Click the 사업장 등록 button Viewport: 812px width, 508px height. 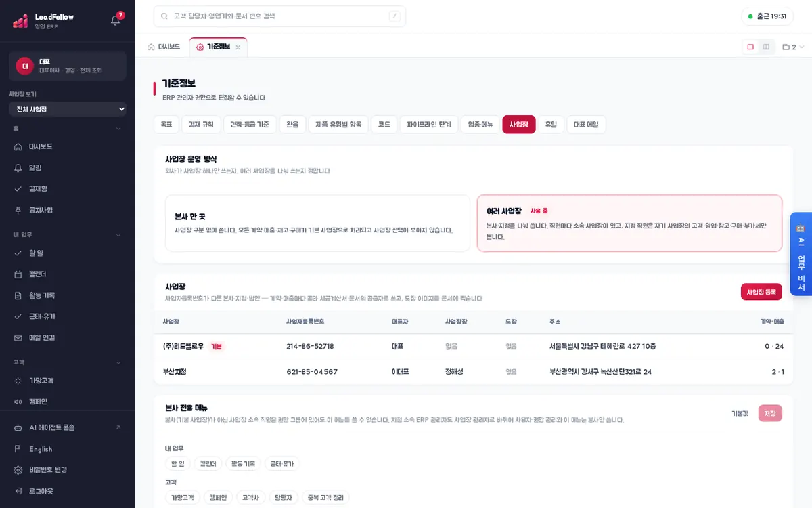click(761, 292)
